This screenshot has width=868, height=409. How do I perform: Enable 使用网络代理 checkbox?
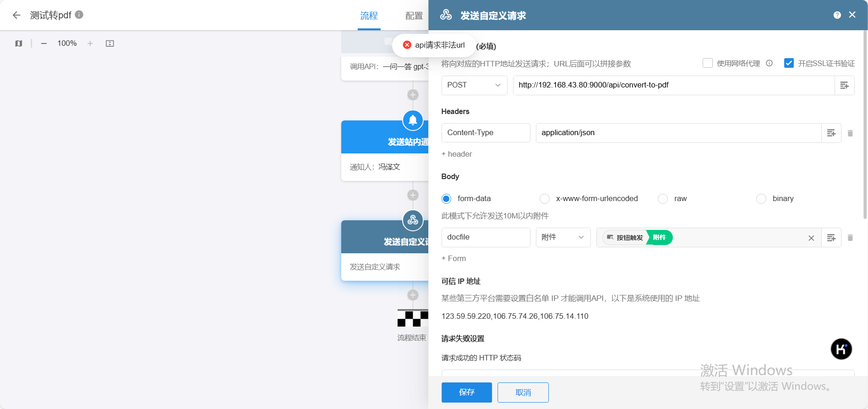[x=708, y=63]
